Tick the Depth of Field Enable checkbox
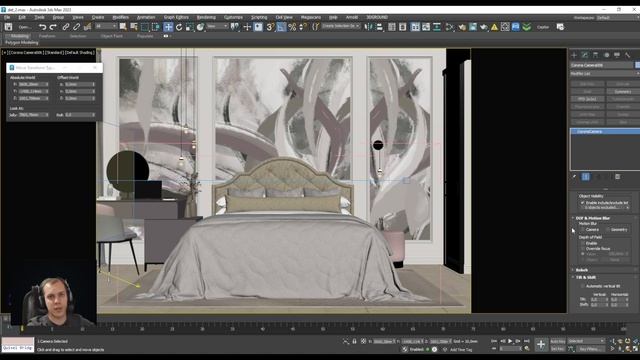640x360 pixels. (583, 243)
